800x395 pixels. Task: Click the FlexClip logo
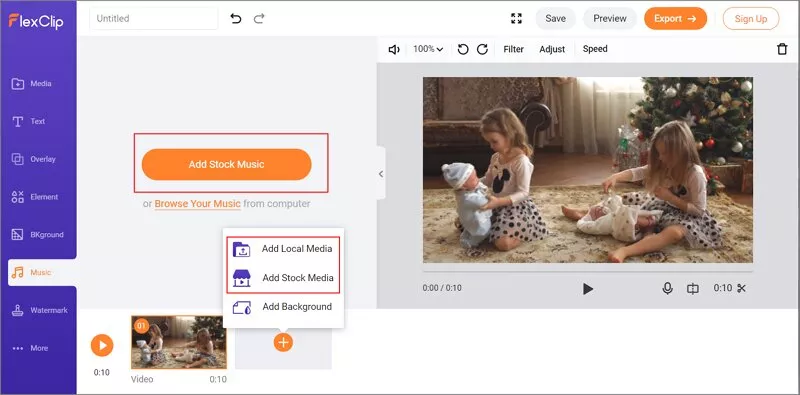click(36, 21)
